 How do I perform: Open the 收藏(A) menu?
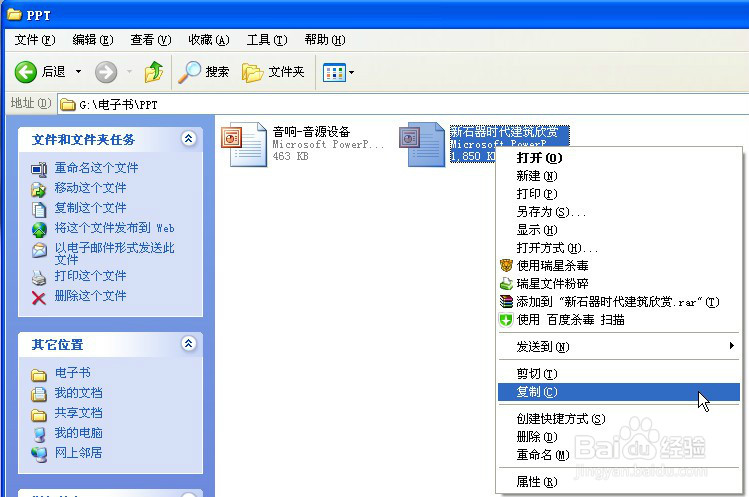tap(209, 40)
